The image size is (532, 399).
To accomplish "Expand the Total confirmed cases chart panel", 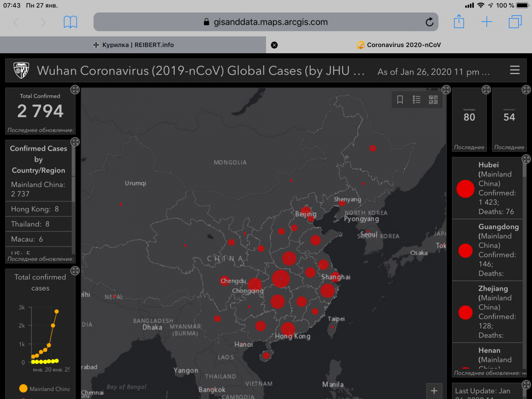I will [75, 270].
